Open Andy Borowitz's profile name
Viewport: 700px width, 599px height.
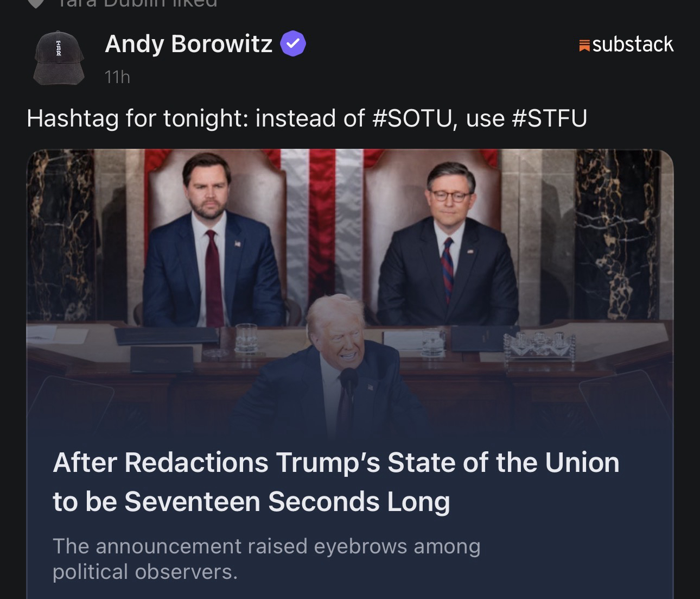click(188, 43)
